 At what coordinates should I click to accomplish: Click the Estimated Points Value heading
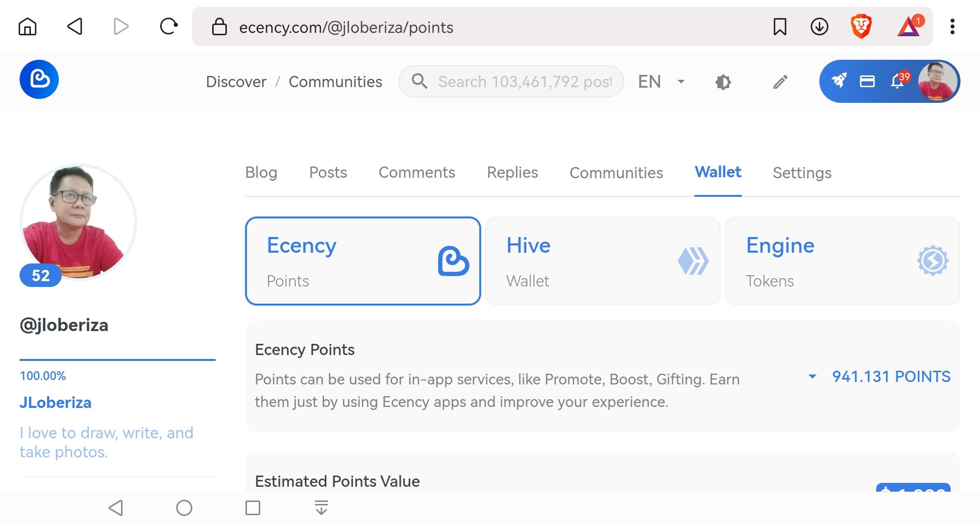tap(337, 481)
